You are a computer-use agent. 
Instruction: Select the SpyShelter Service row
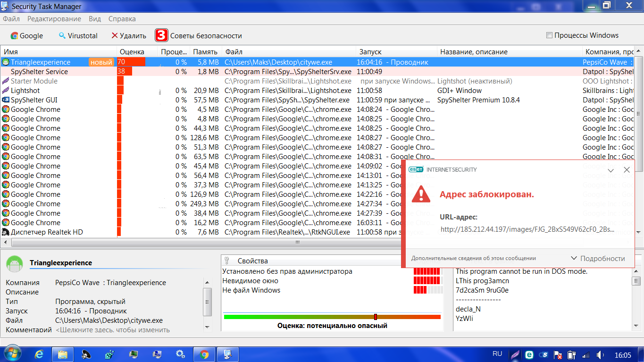(x=318, y=72)
